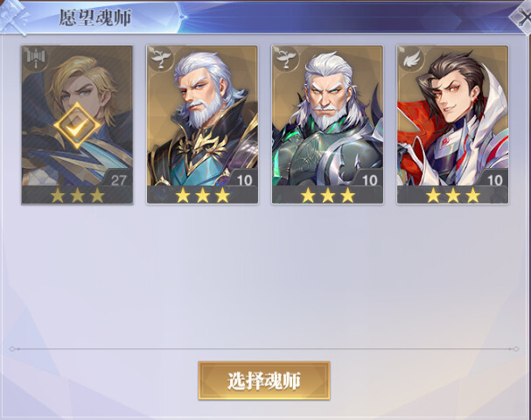Confirm with the 选择魂师 button
531x420 pixels.
[264, 381]
